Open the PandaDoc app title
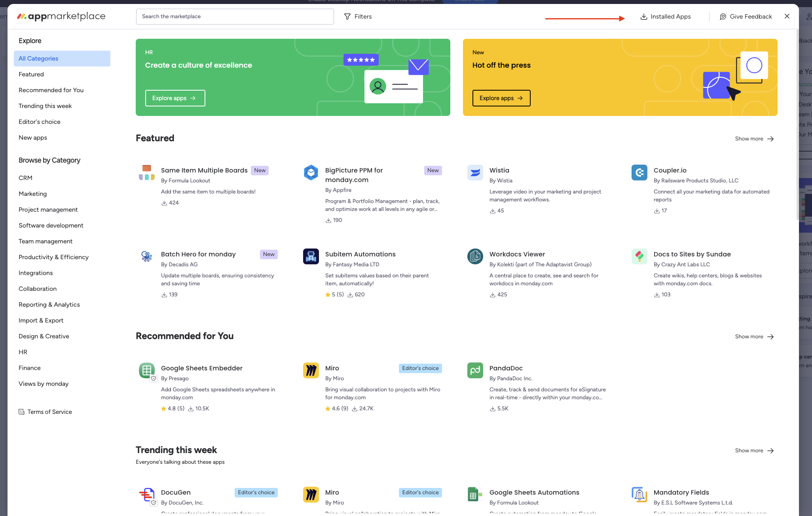This screenshot has width=812, height=516. coord(506,368)
